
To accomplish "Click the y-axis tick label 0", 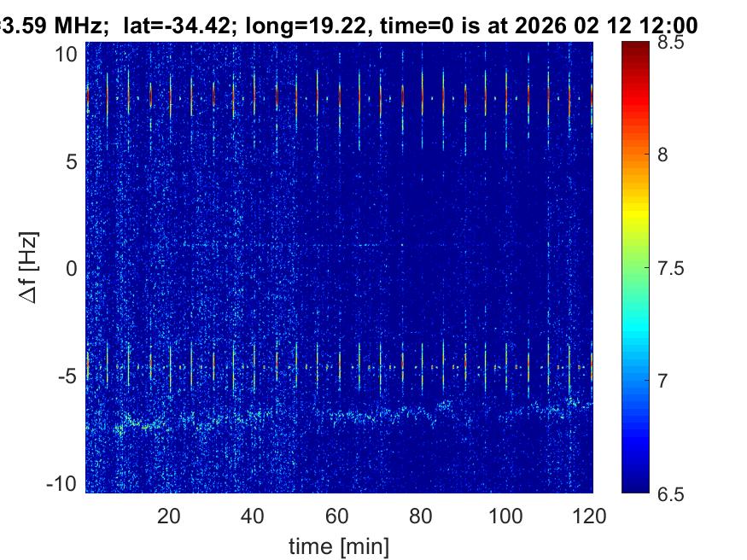I will click(73, 268).
